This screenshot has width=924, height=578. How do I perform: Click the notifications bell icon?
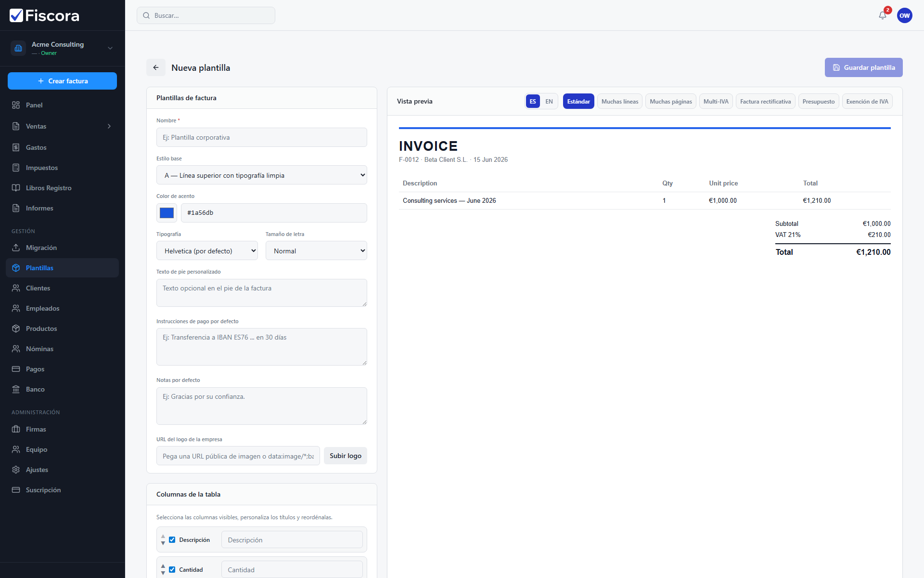click(883, 15)
